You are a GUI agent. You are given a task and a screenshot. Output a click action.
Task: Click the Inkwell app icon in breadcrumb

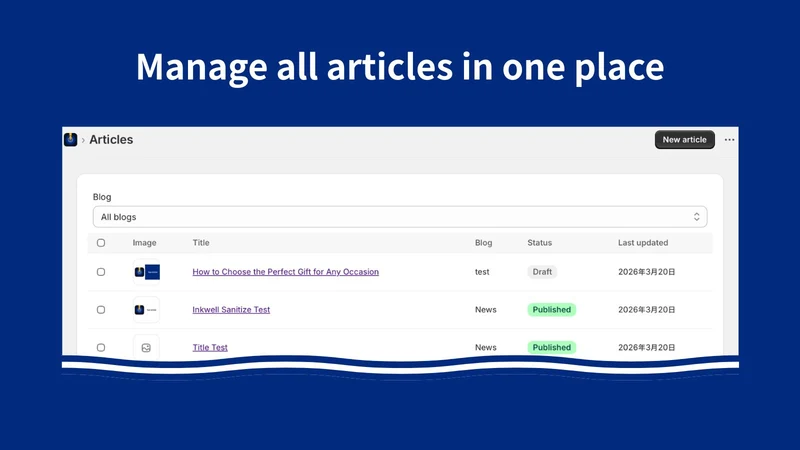click(70, 139)
